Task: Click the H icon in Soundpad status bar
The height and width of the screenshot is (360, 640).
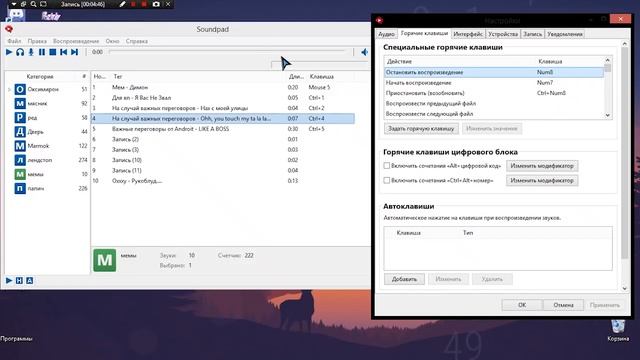Action: coord(19,280)
